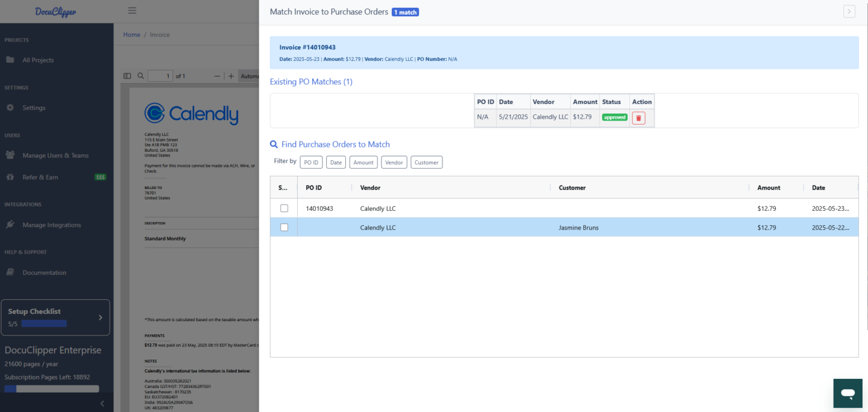Screen dimensions: 868x412
Task: Collapse the Match Invoice panel with arrow
Action: [849, 11]
